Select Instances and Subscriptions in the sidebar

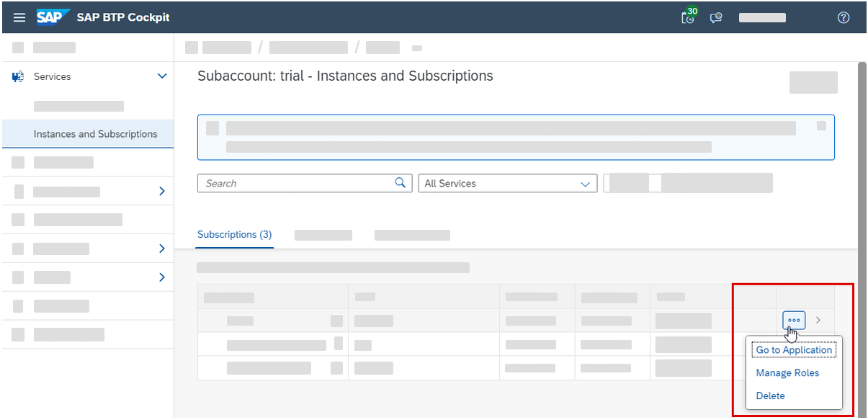95,133
